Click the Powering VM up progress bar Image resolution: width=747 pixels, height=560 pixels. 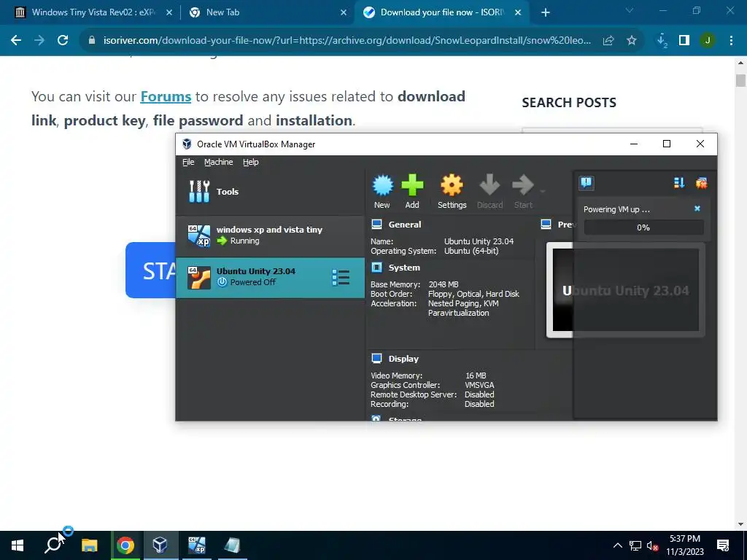click(x=643, y=227)
